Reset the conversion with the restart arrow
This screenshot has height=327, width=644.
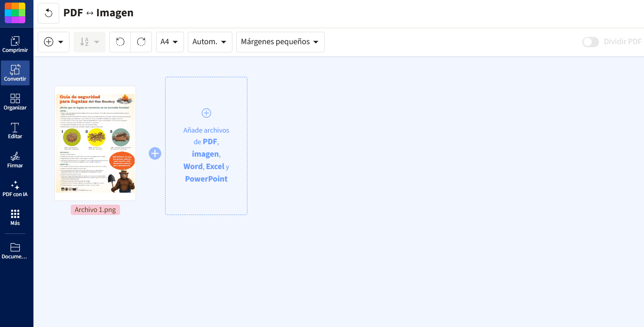[48, 13]
